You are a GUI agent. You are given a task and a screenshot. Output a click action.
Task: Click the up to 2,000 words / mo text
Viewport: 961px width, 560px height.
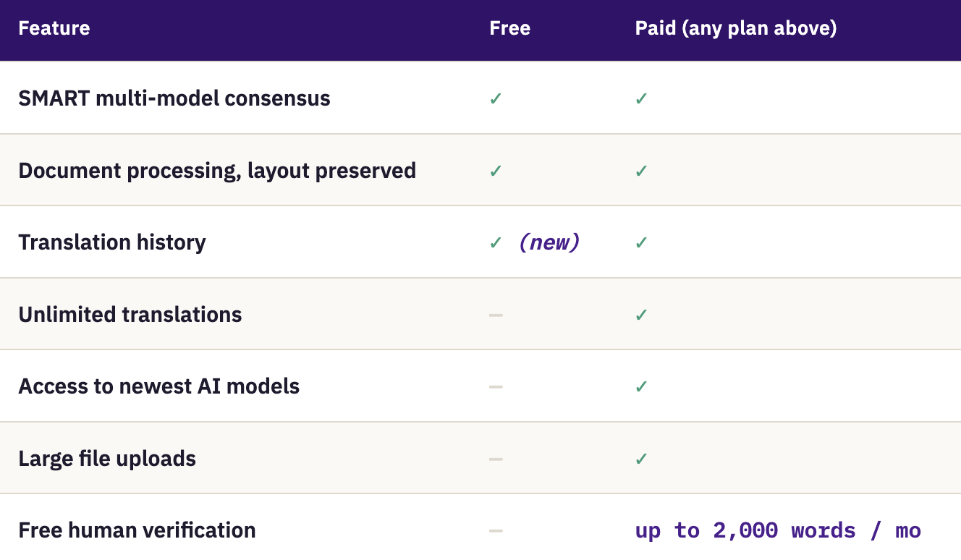tap(778, 530)
